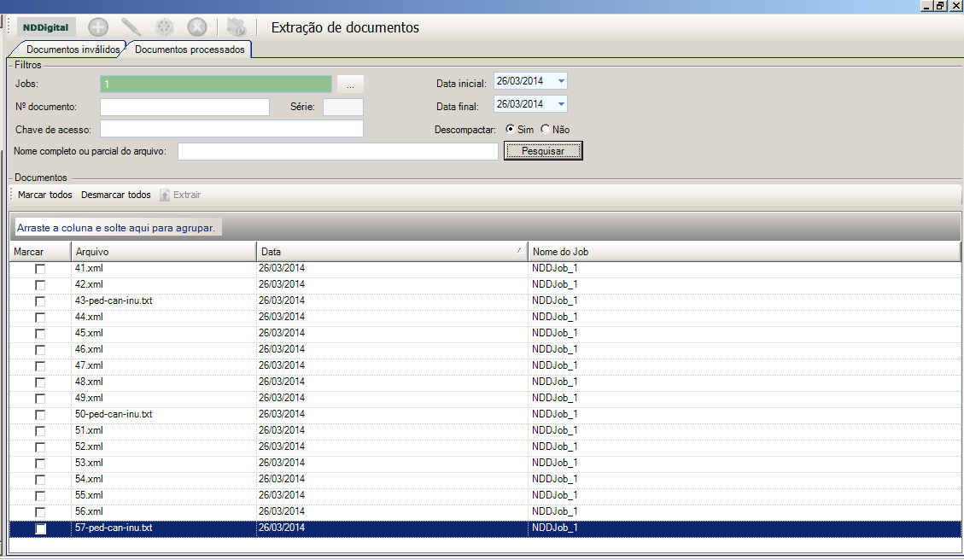This screenshot has width=964, height=560.
Task: Check the box for 50-ped-can-inu.txt
Action: 40,415
